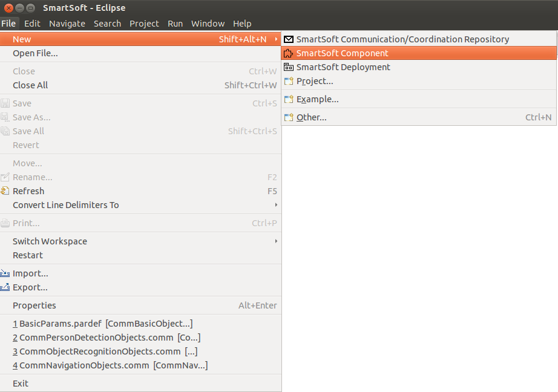Select Close All menu entry
The image size is (558, 392).
click(140, 85)
